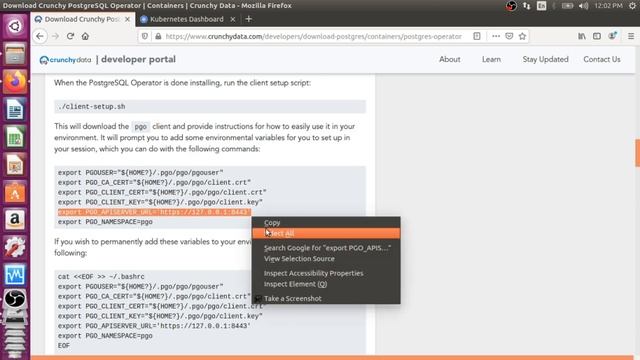Click the tracking protection shield icon
The height and width of the screenshot is (360, 640).
click(x=145, y=36)
